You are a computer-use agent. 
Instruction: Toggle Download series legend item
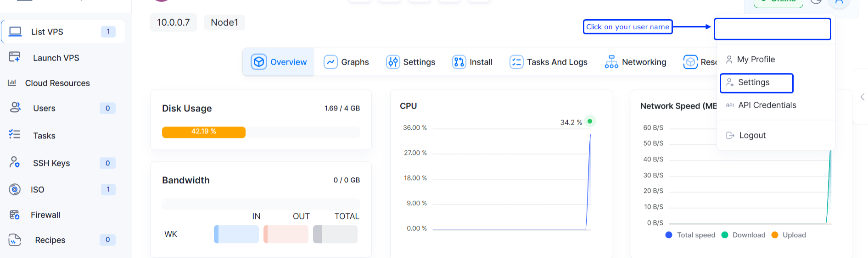click(x=744, y=235)
